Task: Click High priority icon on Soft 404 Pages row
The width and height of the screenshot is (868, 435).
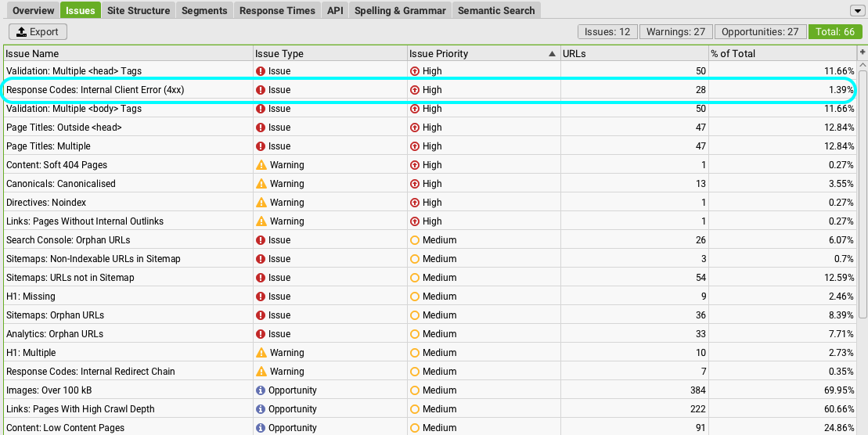Action: point(414,166)
